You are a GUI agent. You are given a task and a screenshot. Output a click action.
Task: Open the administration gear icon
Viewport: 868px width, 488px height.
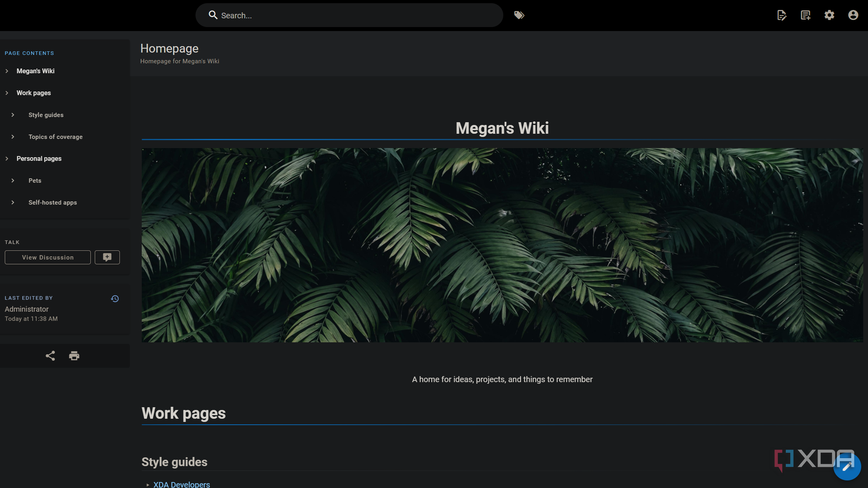[x=829, y=15]
